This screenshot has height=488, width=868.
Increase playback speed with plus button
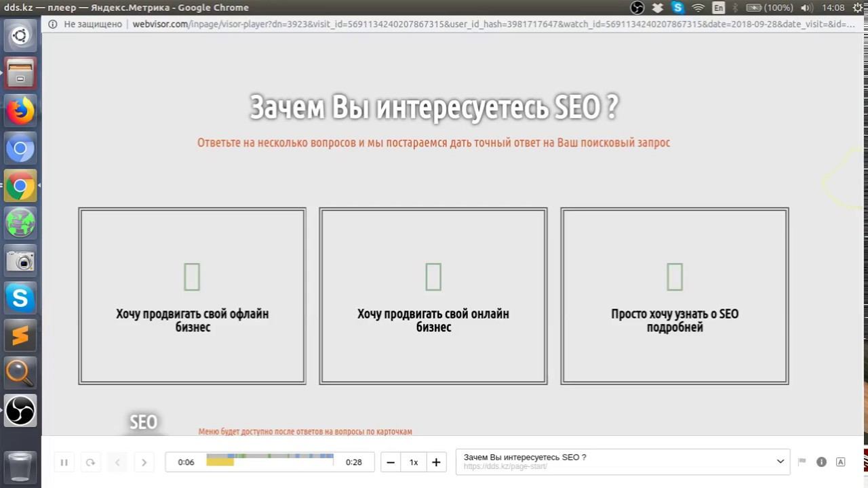click(x=436, y=462)
